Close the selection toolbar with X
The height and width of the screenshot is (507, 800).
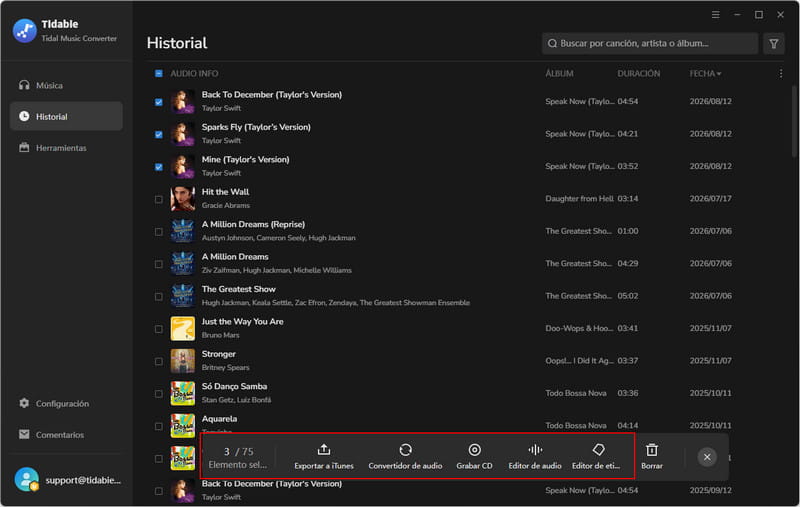[x=707, y=457]
